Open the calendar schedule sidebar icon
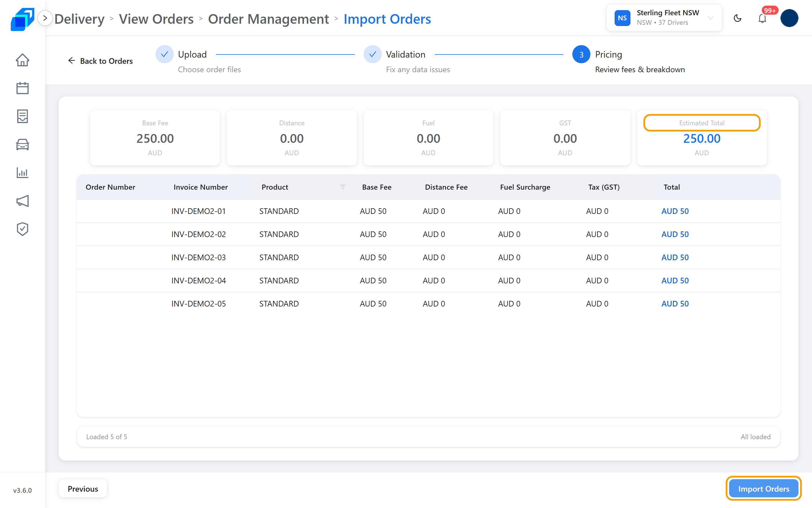The height and width of the screenshot is (508, 812). coord(23,88)
